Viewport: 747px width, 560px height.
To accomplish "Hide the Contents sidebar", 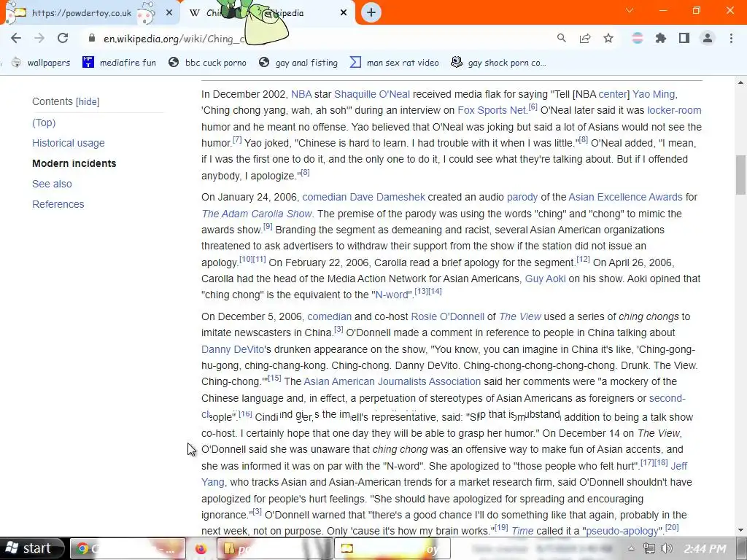I will (x=88, y=101).
